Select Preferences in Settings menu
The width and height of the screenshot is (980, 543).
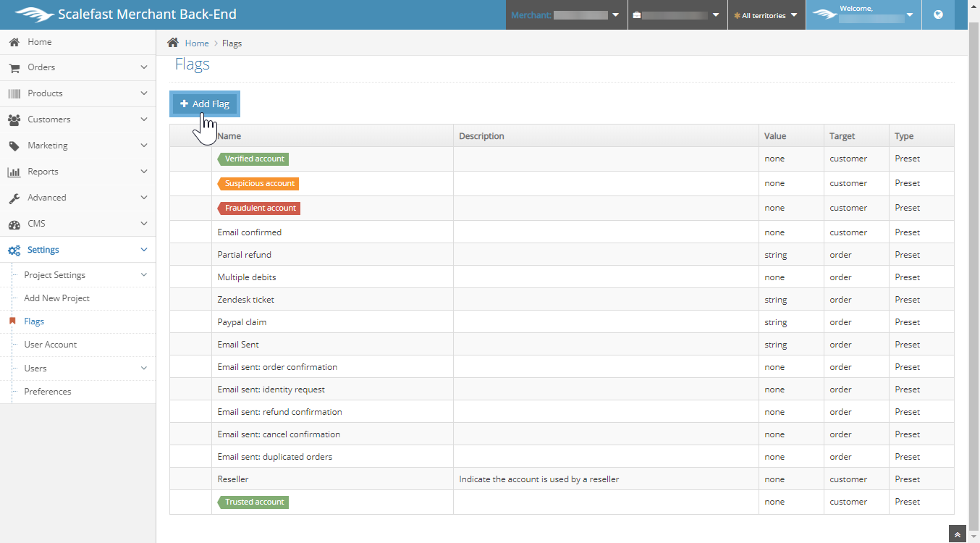click(48, 392)
